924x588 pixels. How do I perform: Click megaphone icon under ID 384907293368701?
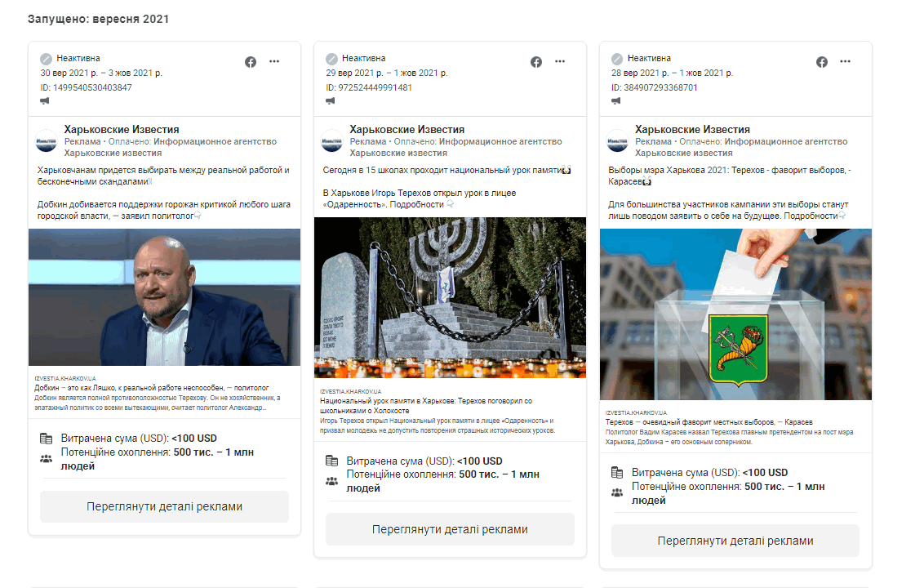click(616, 101)
